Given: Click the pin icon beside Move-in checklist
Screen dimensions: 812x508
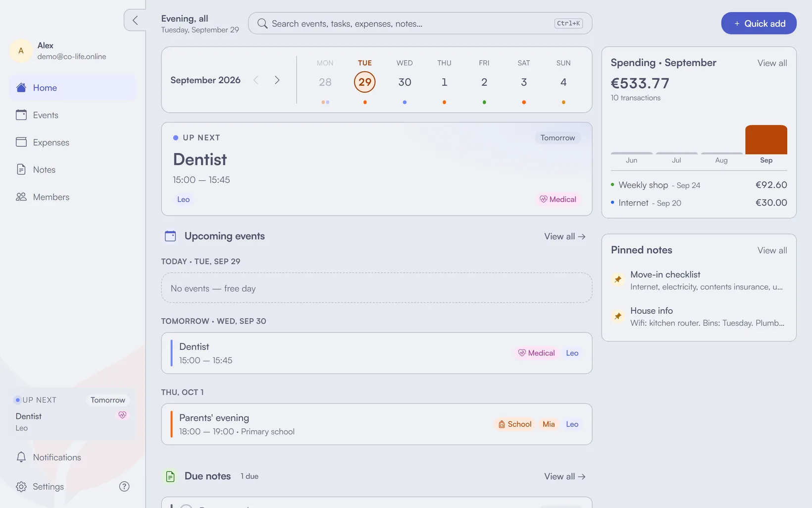Looking at the screenshot, I should click(618, 280).
